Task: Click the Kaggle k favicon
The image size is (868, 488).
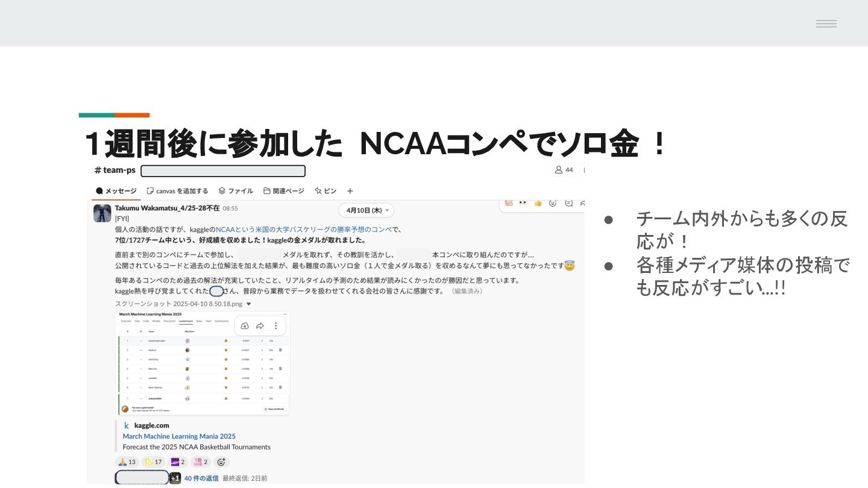Action: (x=127, y=425)
